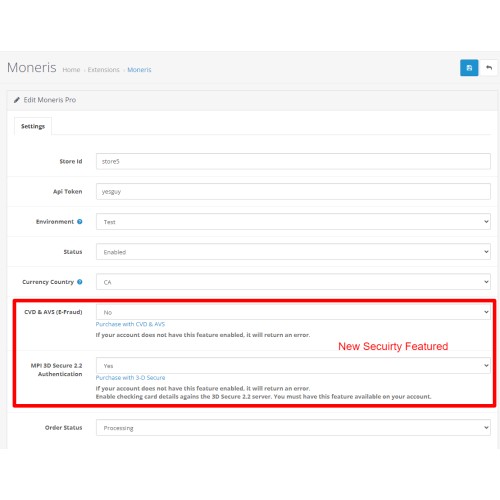Open the Purchase with 3-D Secure link
Viewport: 500px width, 500px height.
(x=130, y=378)
